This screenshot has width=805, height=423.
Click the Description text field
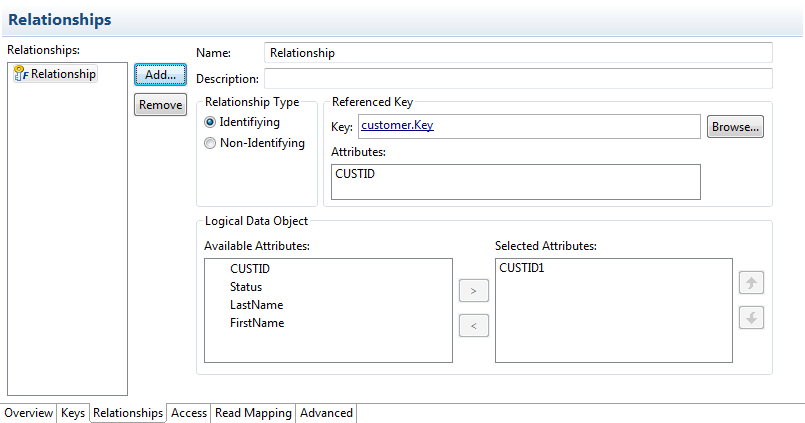pos(518,79)
